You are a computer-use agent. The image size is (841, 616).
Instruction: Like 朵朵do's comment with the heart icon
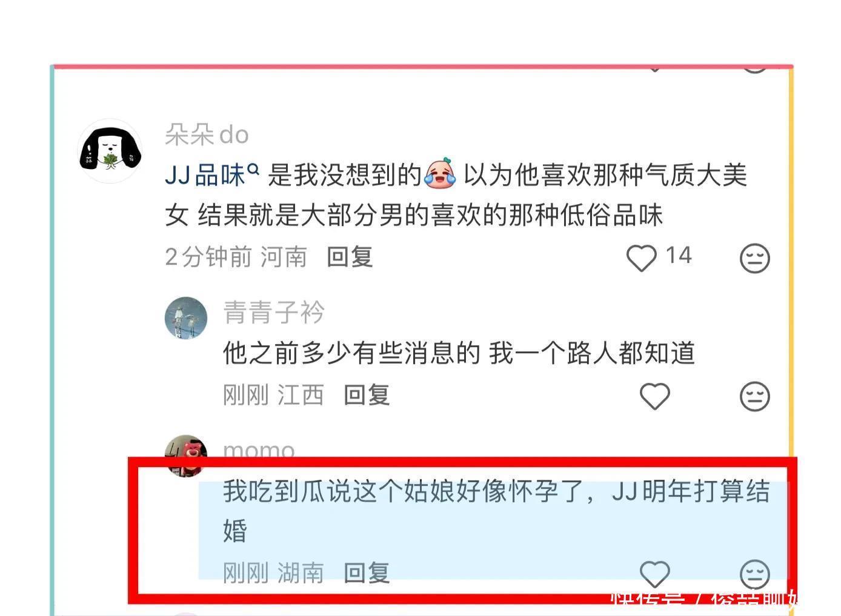[x=641, y=258]
